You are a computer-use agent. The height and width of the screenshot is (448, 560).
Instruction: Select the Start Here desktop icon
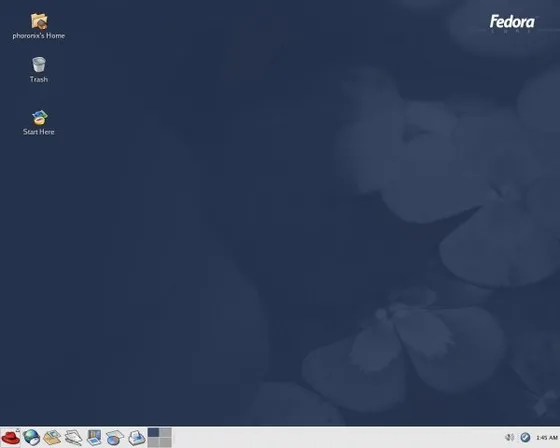(39, 118)
